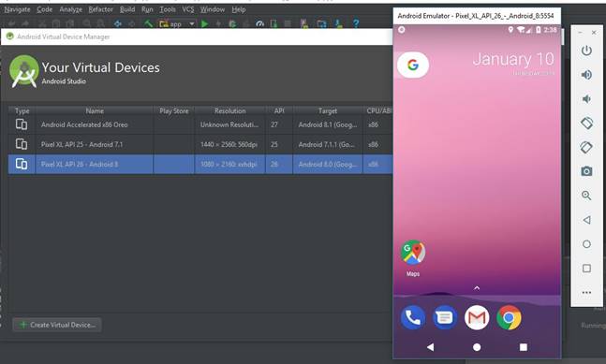Select the Pixel XL API 25 - Android 7.1 row
Image resolution: width=606 pixels, height=364 pixels.
pos(200,144)
